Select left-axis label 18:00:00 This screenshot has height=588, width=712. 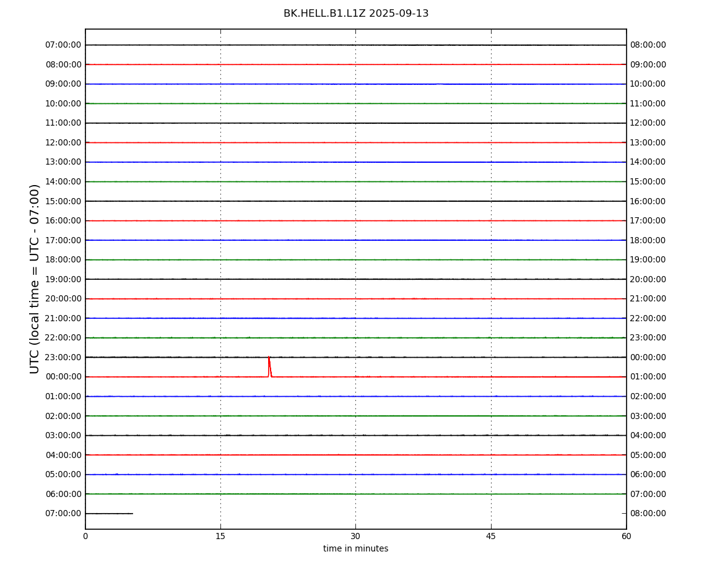pyautogui.click(x=63, y=260)
